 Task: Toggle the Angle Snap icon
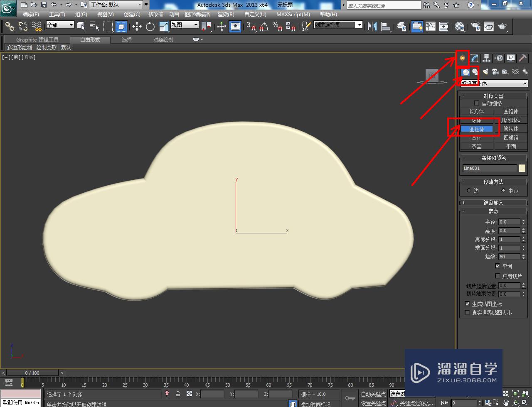coord(264,27)
